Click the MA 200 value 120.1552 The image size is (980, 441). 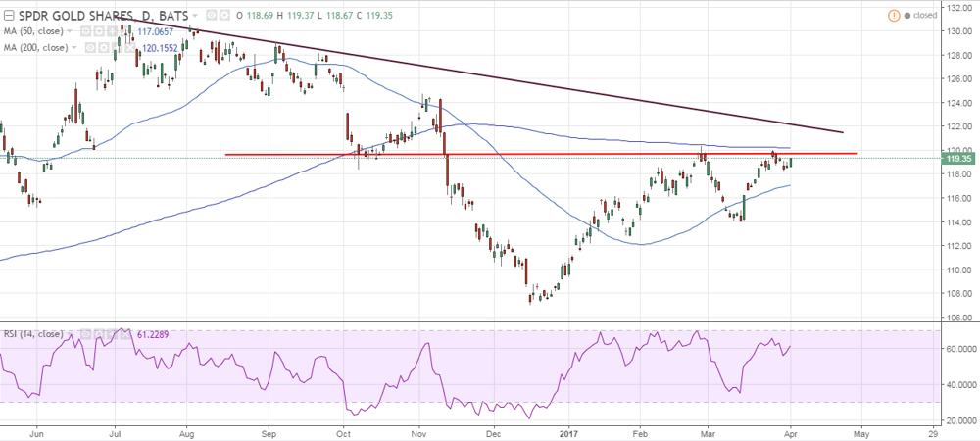coord(160,47)
